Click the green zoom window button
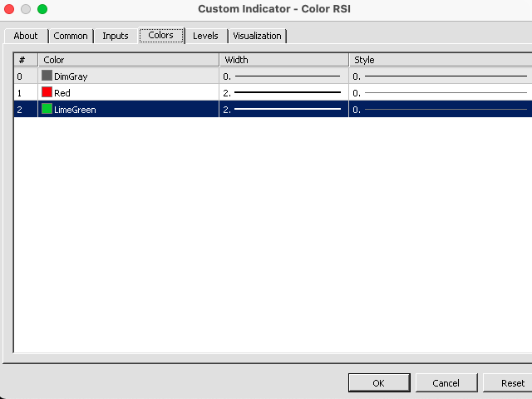 (42, 9)
